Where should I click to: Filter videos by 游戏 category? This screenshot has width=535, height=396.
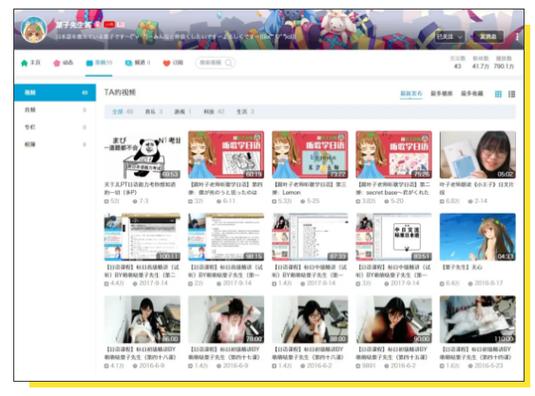tap(183, 112)
